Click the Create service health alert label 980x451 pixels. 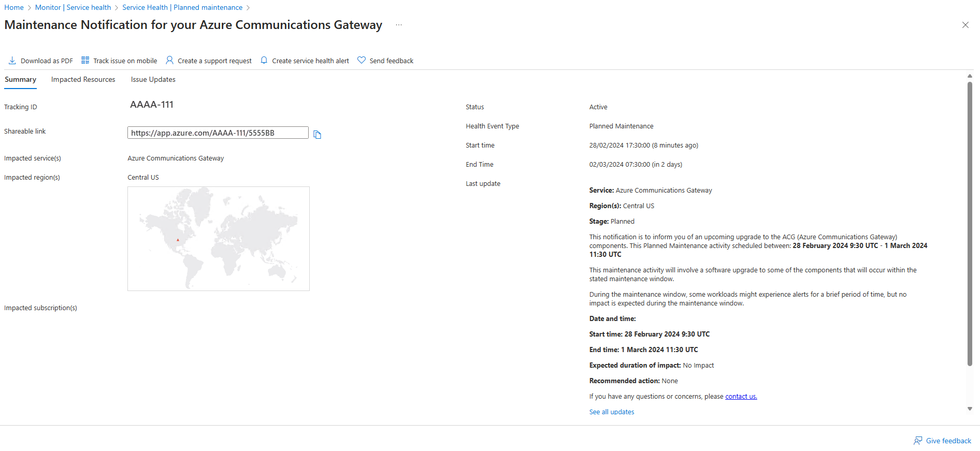pyautogui.click(x=311, y=61)
